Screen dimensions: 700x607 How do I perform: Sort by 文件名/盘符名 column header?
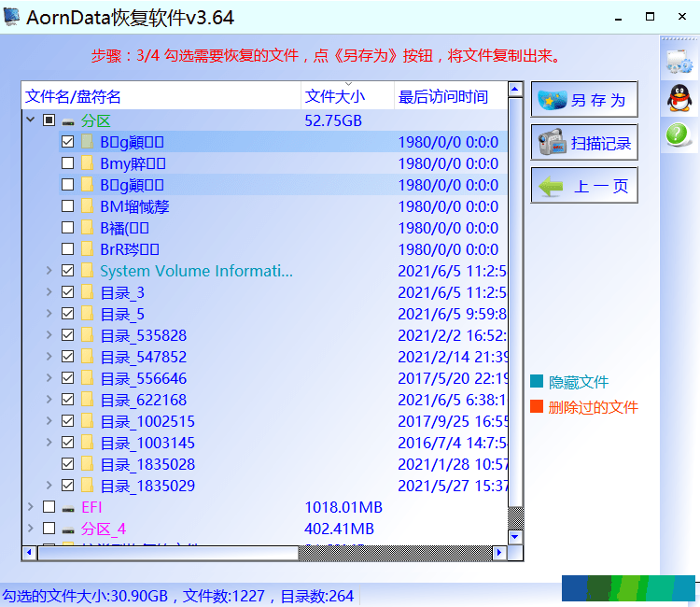[161, 96]
